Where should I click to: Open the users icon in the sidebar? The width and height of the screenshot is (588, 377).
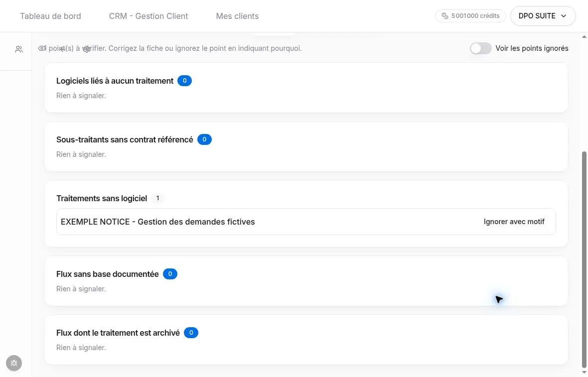point(19,49)
